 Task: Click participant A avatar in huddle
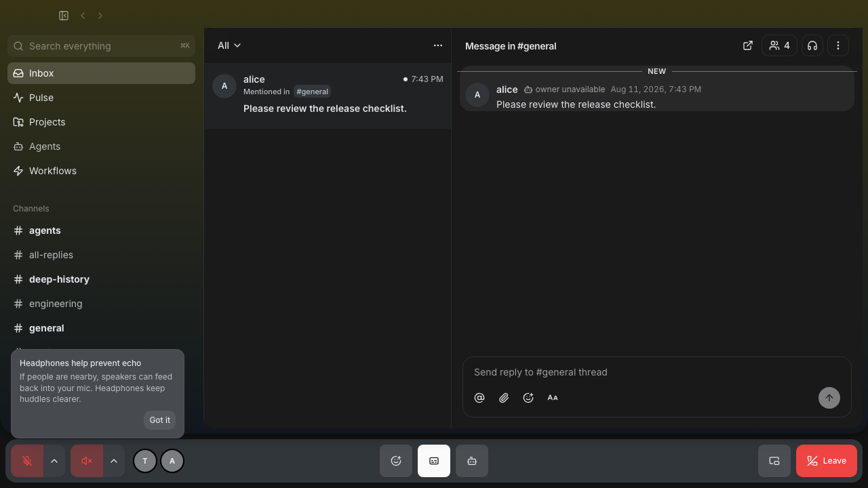click(x=172, y=461)
